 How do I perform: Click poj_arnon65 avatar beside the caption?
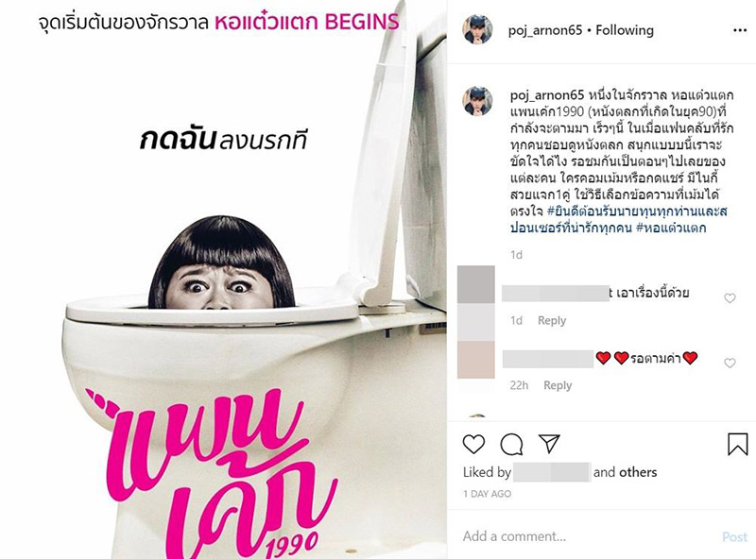pos(477,101)
